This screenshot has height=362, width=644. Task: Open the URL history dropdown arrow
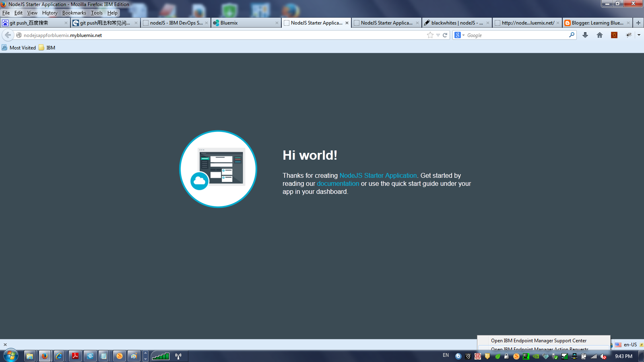point(438,35)
